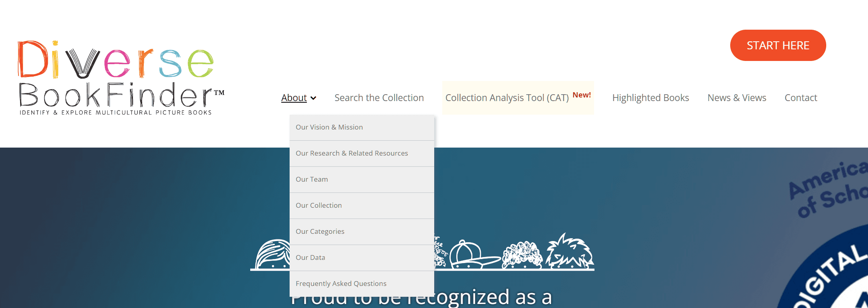The width and height of the screenshot is (868, 308).
Task: Click the START HERE button
Action: 778,45
